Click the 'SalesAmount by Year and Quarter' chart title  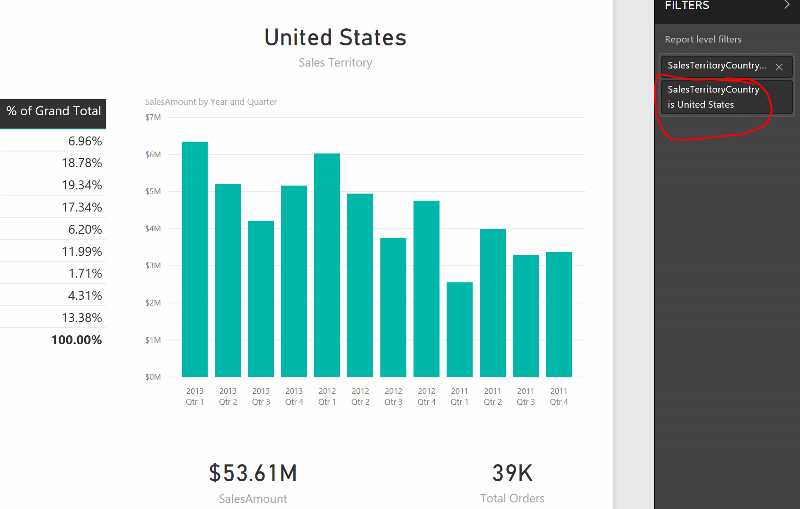tap(211, 102)
